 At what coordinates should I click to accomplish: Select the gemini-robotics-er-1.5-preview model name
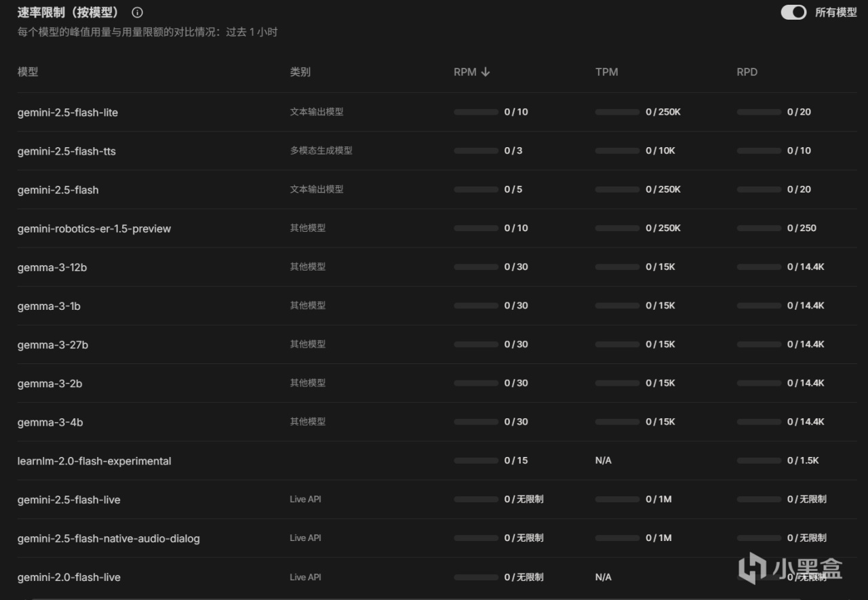click(x=94, y=228)
